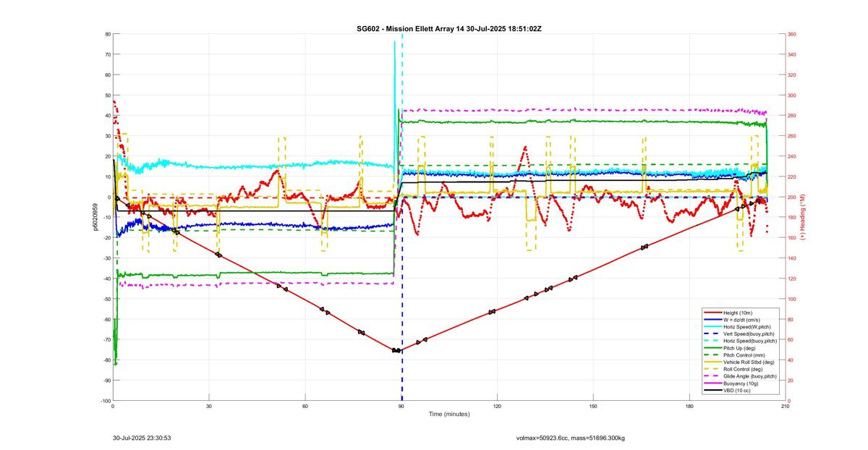This screenshot has height=450, width=868.
Task: Click the 'volmax=50923.6cc, mass=51696.300kg' footer text
Action: [x=571, y=438]
